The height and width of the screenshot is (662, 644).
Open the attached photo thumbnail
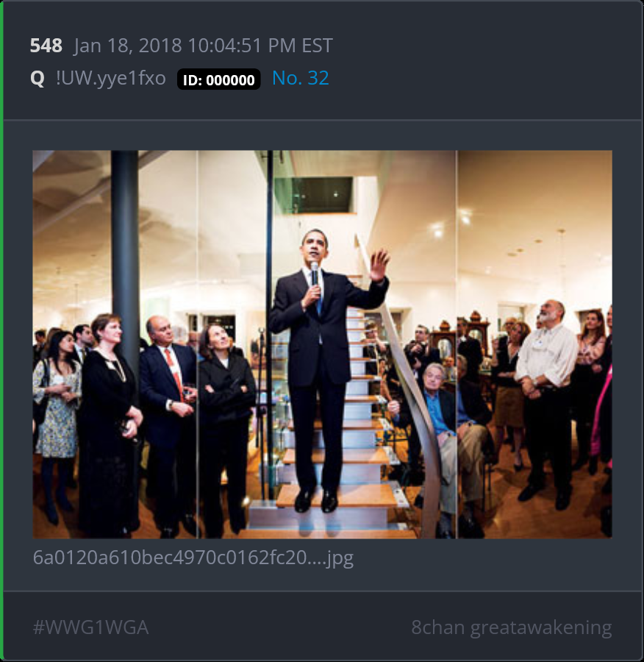coord(323,344)
